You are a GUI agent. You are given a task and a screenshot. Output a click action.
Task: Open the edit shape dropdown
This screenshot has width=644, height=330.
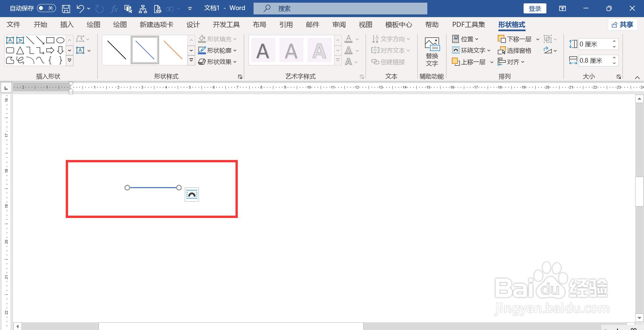[83, 39]
